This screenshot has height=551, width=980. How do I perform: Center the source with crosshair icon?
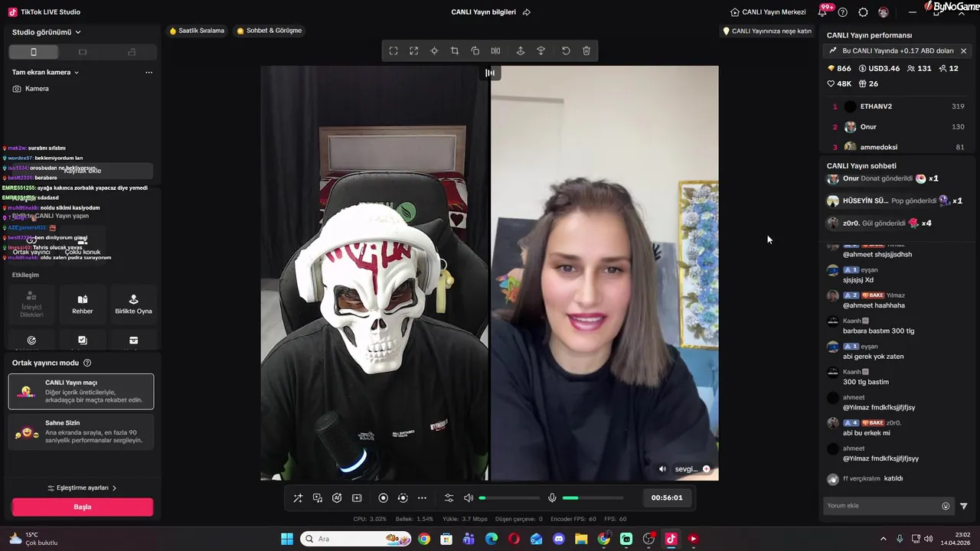(x=434, y=51)
